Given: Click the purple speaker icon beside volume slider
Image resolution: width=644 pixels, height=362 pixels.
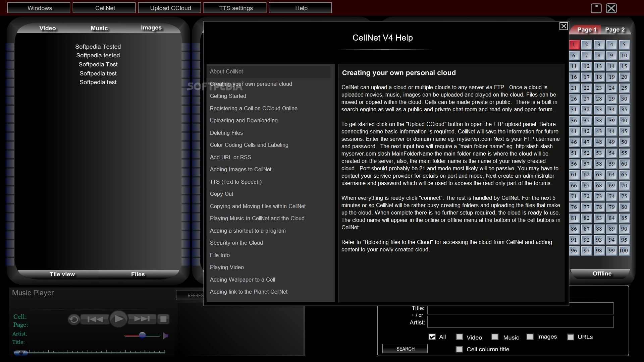Looking at the screenshot, I should (165, 336).
